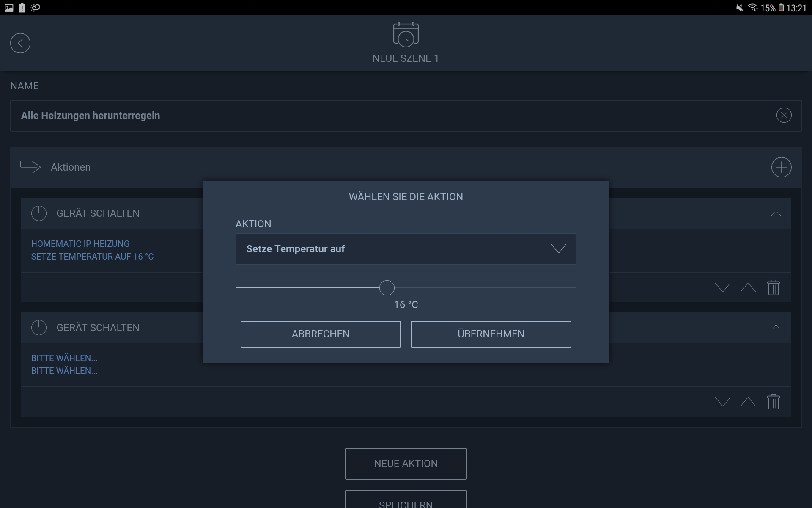Delete the Homematic IP Heizung action

point(773,287)
